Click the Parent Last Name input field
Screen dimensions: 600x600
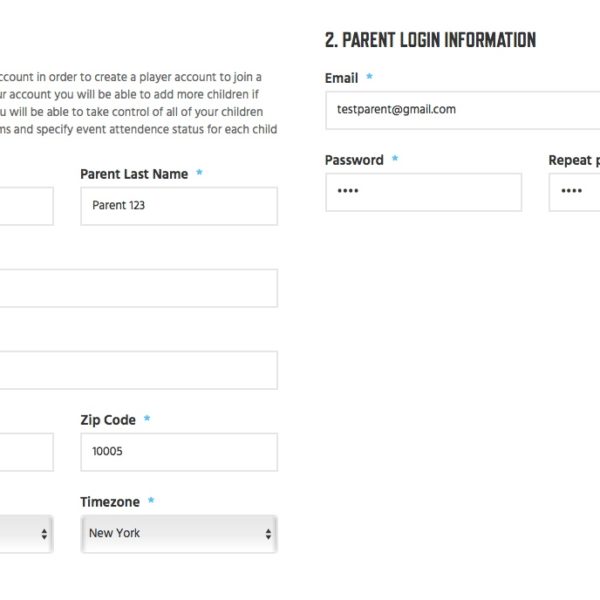(179, 206)
